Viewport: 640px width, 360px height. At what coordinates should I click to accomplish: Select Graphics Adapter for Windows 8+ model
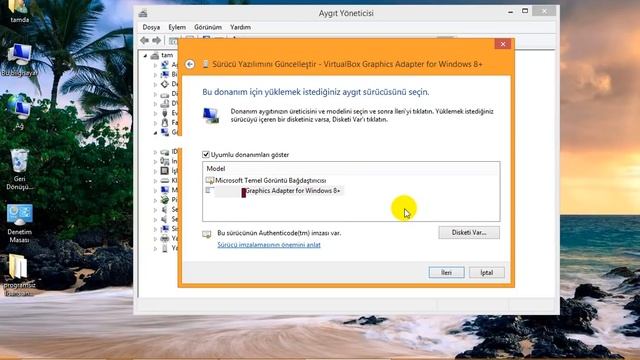[274, 191]
